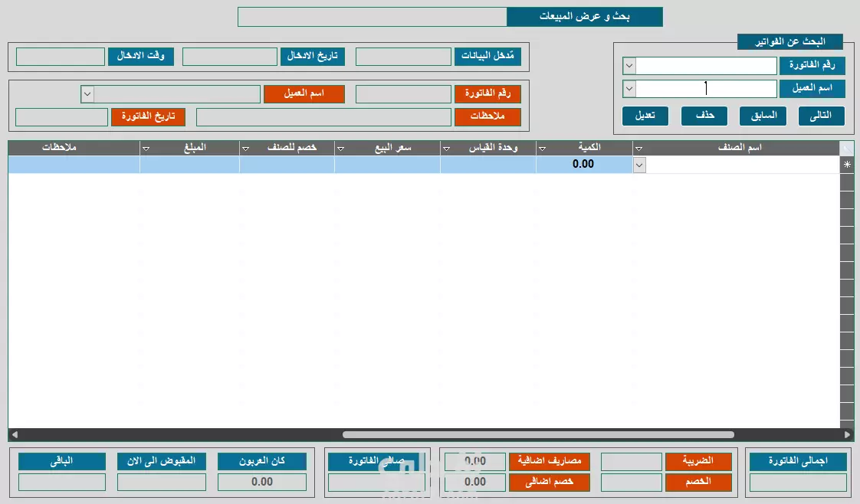Click the 0.00 quantity cell in first row
Image resolution: width=860 pixels, height=504 pixels.
(584, 165)
